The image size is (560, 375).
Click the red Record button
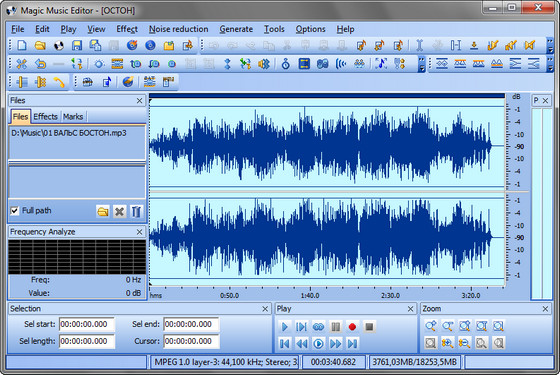click(352, 326)
